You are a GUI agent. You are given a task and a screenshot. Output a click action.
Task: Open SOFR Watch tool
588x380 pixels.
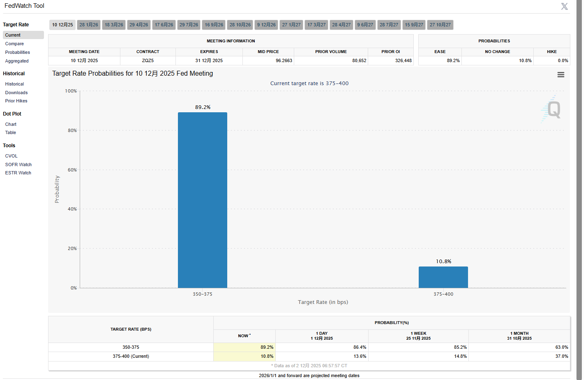(x=18, y=165)
